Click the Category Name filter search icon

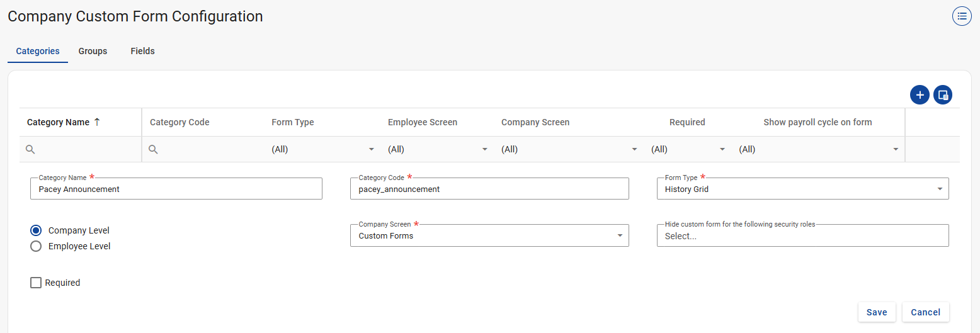point(30,149)
